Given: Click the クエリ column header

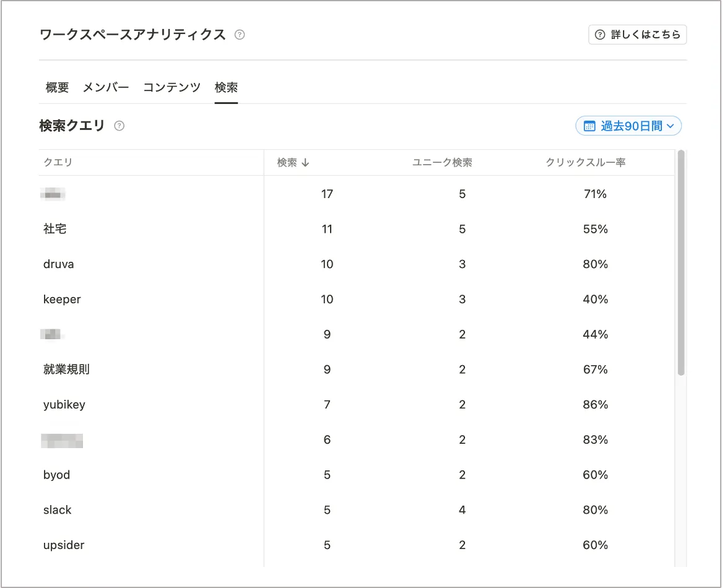Looking at the screenshot, I should (x=58, y=163).
